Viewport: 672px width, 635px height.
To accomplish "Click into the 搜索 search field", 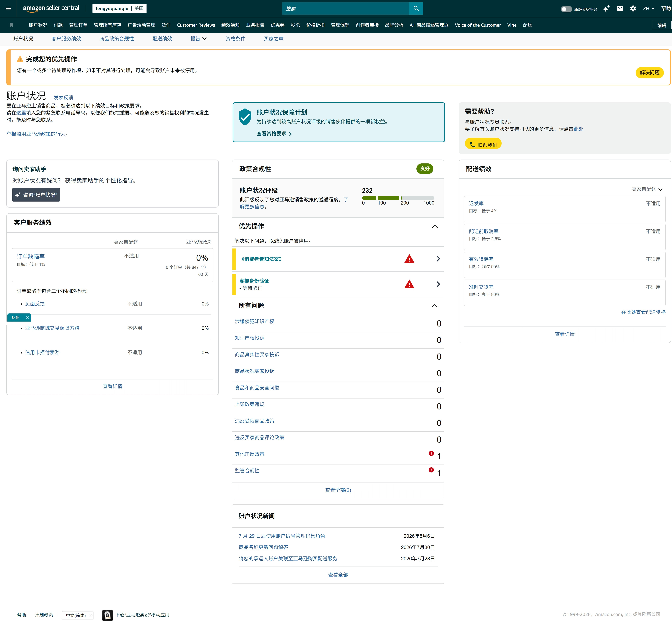I will click(346, 8).
